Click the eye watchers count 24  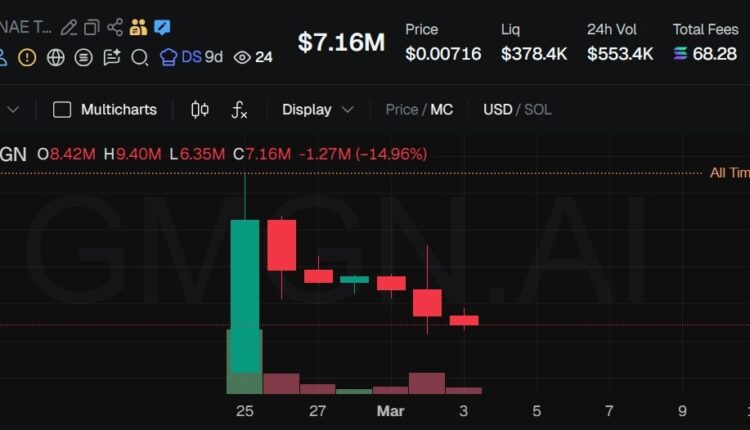(253, 57)
